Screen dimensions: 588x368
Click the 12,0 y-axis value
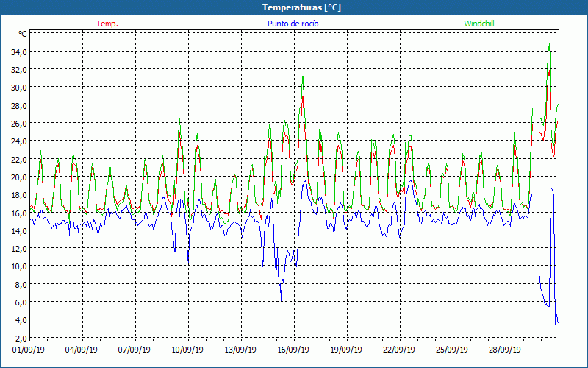[19, 249]
